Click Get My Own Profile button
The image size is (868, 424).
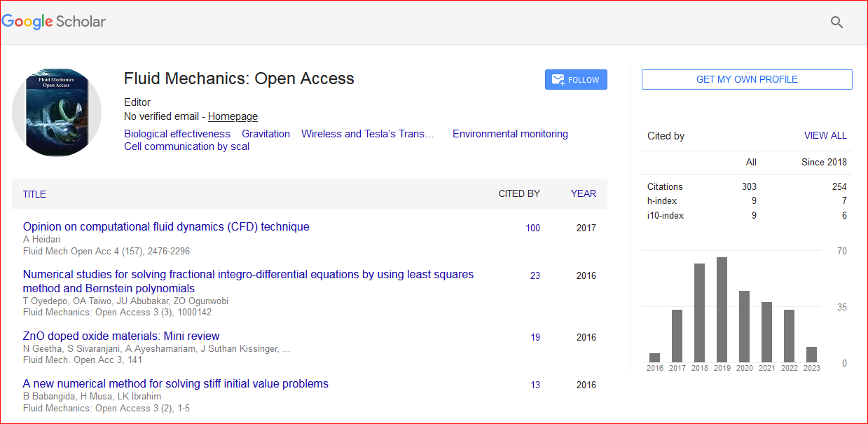747,80
